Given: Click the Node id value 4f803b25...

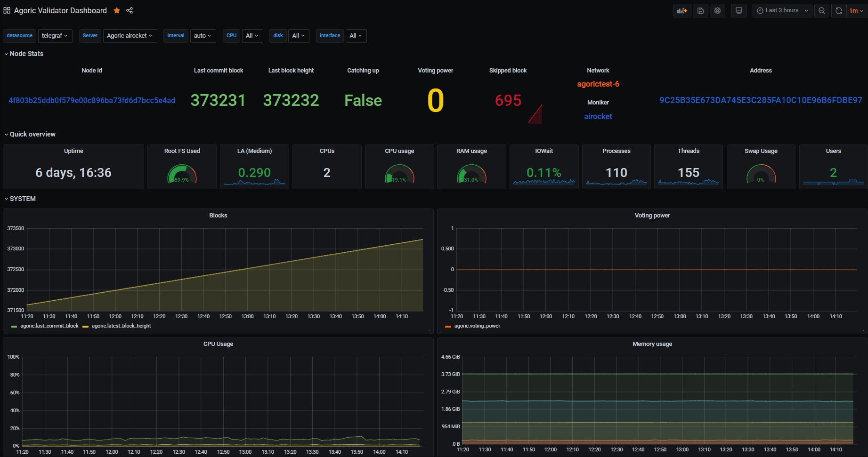Looking at the screenshot, I should tap(92, 100).
